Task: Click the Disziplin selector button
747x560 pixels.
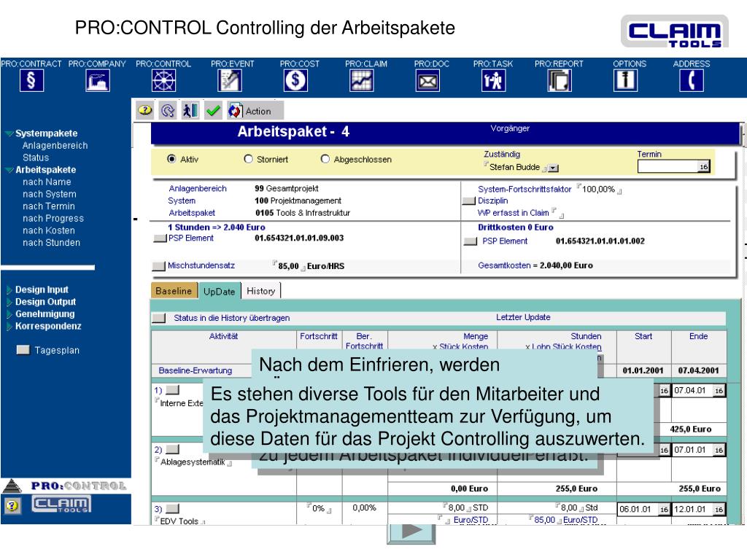Action: click(469, 201)
